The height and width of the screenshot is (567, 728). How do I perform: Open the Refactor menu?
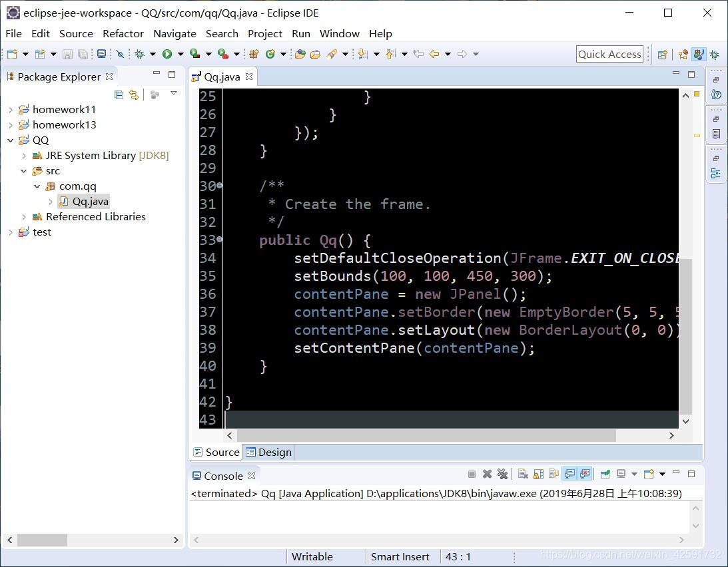click(x=123, y=34)
